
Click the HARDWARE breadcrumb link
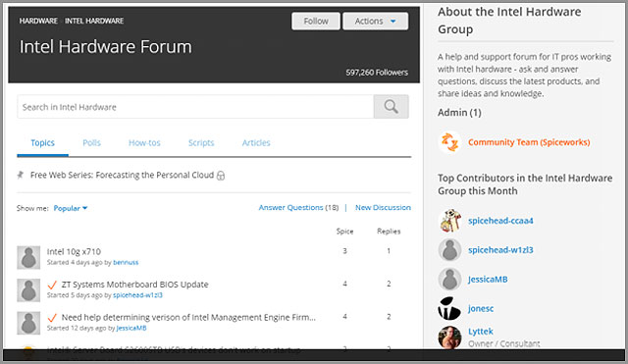coord(38,21)
